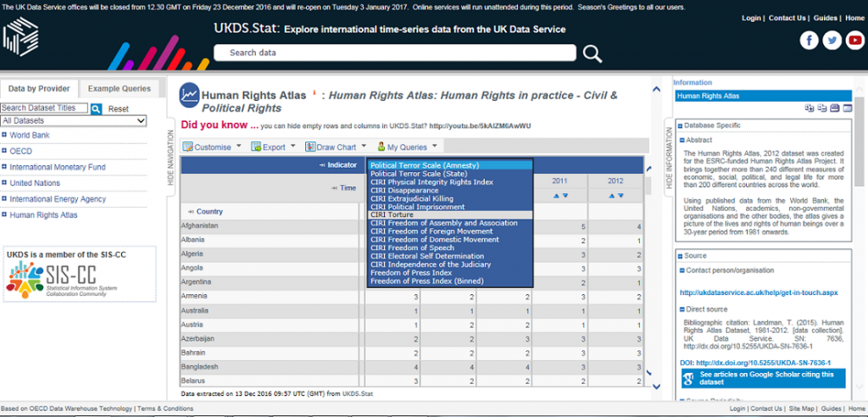Viewport: 868px width, 417px height.
Task: Click Login link in the top header
Action: coord(751,19)
